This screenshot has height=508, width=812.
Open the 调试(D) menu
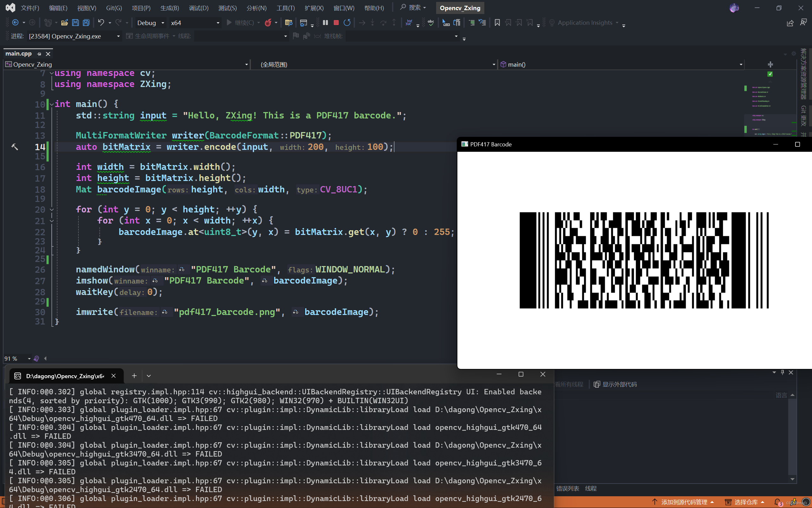(x=199, y=8)
